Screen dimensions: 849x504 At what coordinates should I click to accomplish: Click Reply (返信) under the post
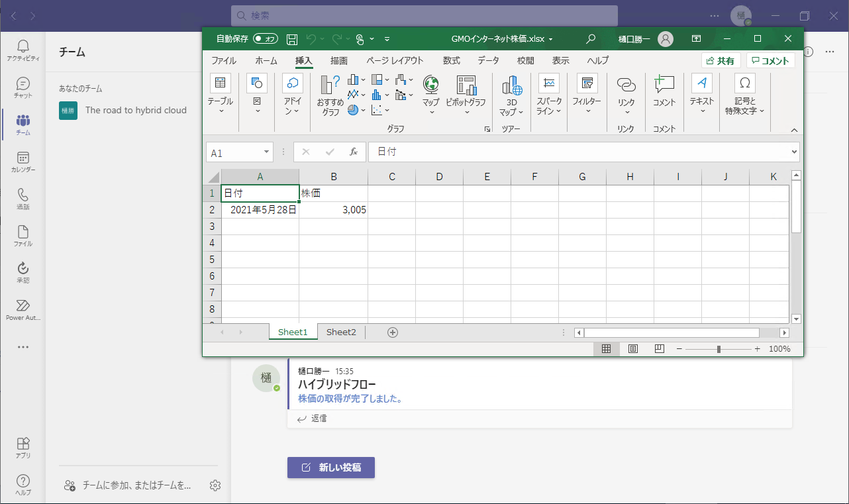pyautogui.click(x=313, y=419)
